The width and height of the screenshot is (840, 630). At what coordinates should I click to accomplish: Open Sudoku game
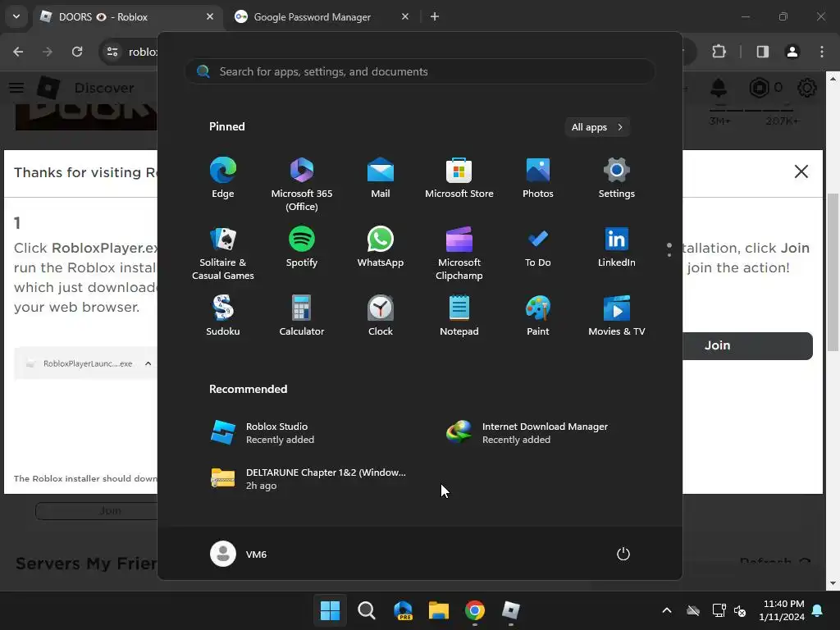223,316
